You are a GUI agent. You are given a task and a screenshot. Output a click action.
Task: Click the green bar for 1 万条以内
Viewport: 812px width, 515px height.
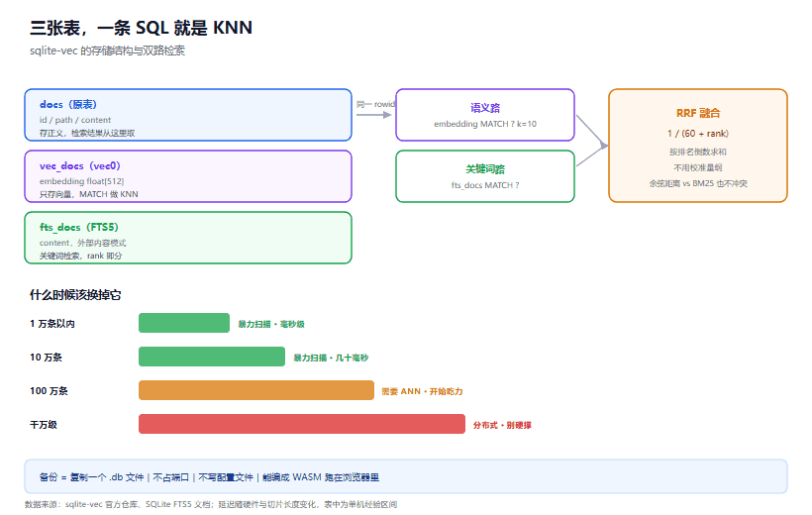(x=184, y=323)
